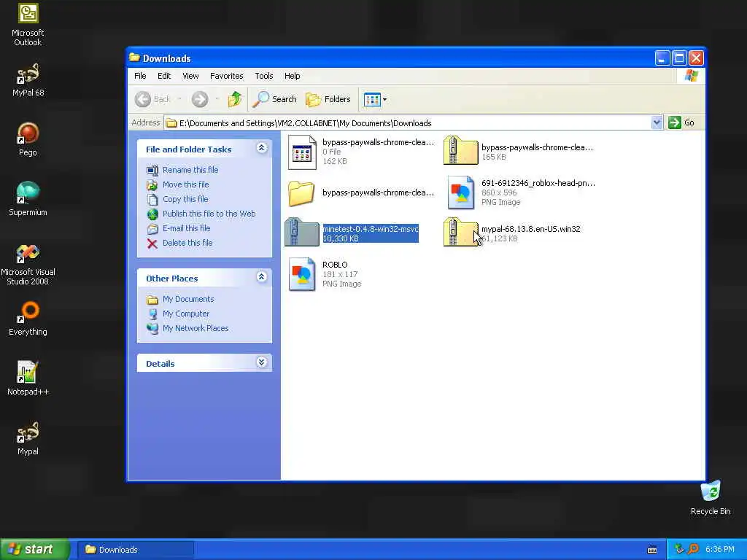Launch Notepad++ from desktop

[x=28, y=378]
